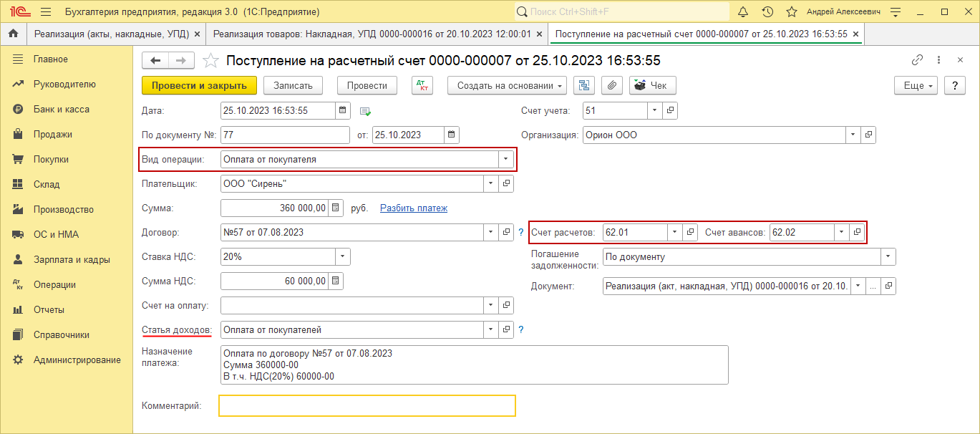Expand Ставка НДС dropdown
The image size is (980, 434).
[x=343, y=256]
